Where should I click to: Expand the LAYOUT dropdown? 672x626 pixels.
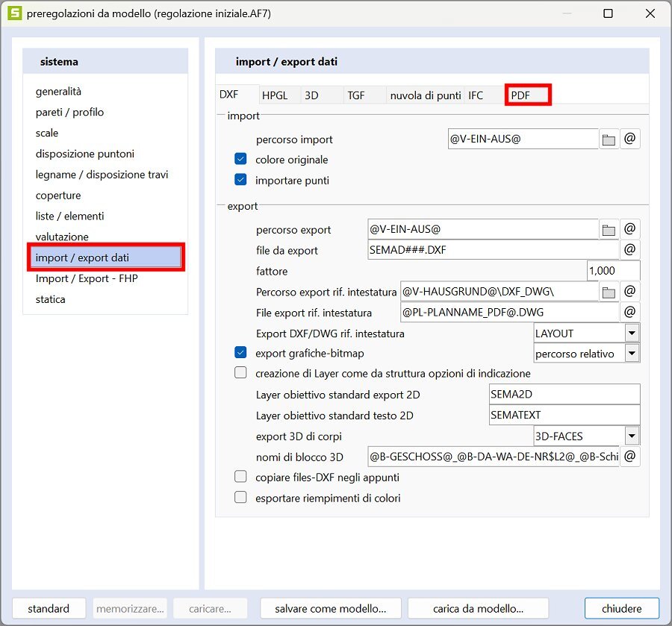[x=632, y=334]
